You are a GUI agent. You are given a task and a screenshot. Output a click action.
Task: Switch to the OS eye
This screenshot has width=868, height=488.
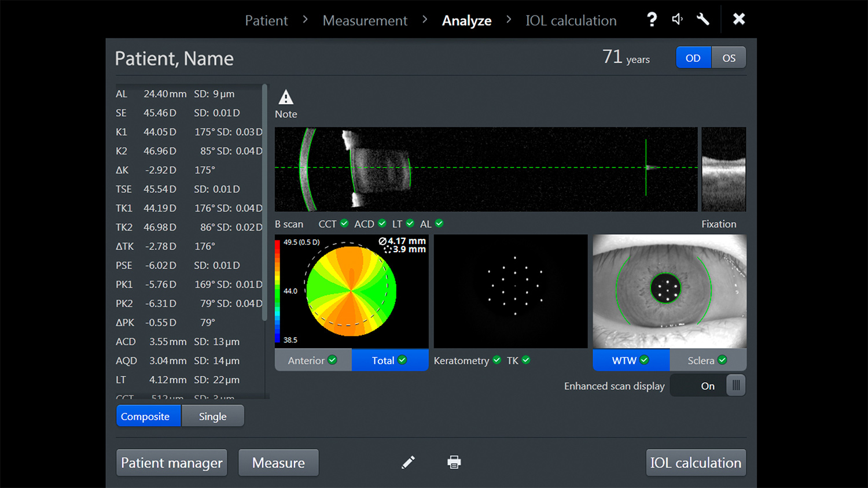pos(729,57)
